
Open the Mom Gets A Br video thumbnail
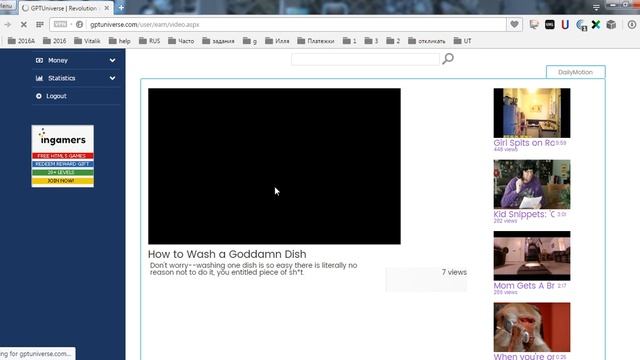click(x=532, y=256)
